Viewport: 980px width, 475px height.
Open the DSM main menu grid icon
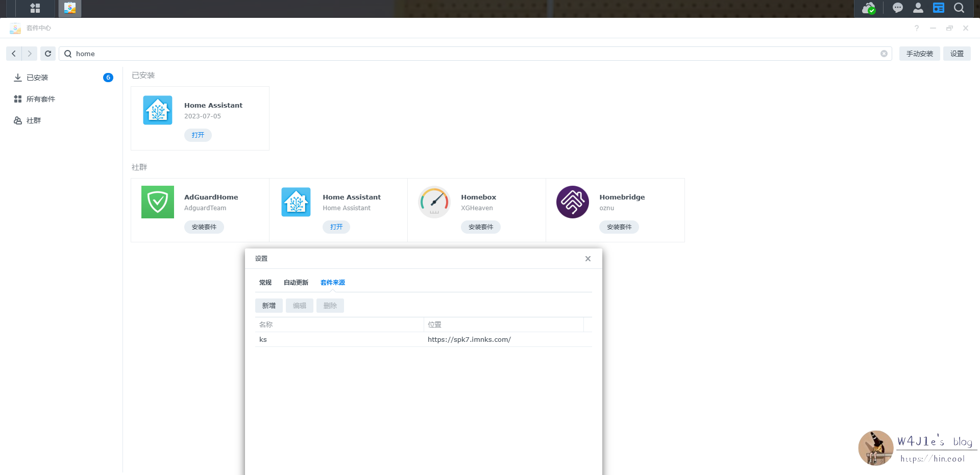pos(35,8)
